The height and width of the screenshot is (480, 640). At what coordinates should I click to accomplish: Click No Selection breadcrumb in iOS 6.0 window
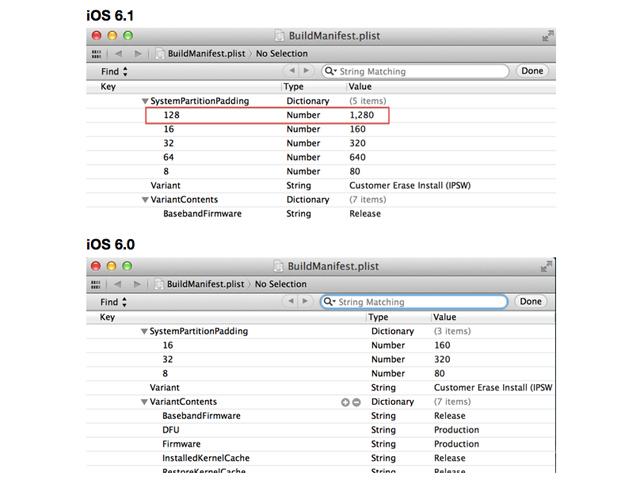280,284
